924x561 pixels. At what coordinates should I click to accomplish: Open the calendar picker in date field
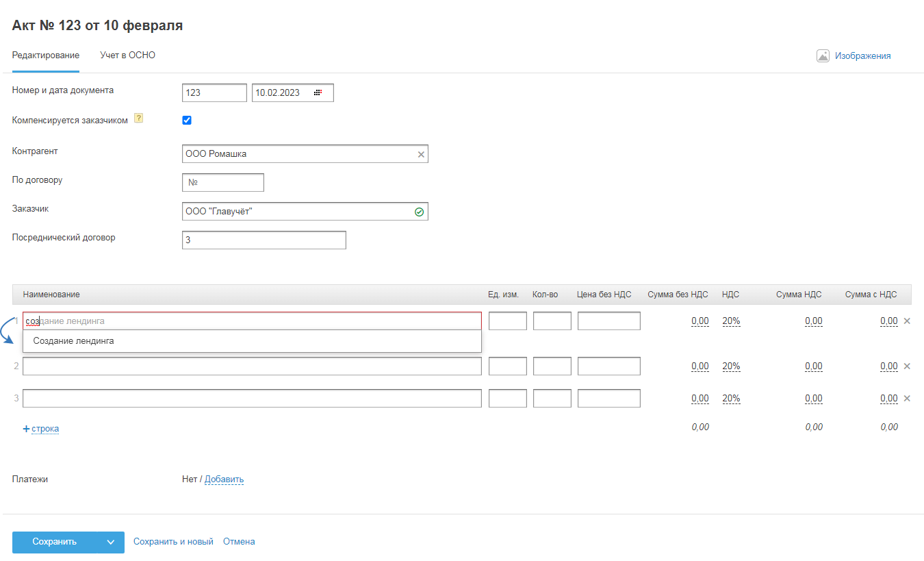(x=318, y=92)
